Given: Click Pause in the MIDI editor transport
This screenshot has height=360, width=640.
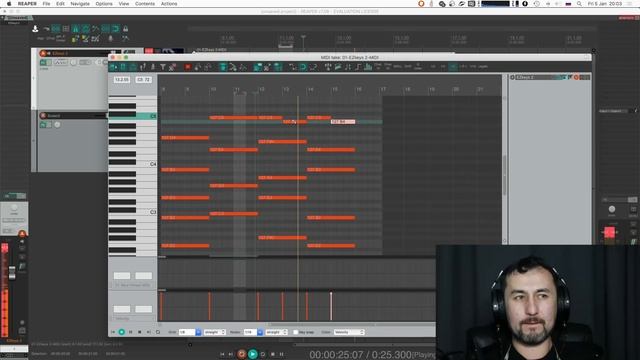Looking at the screenshot, I should tap(131, 332).
